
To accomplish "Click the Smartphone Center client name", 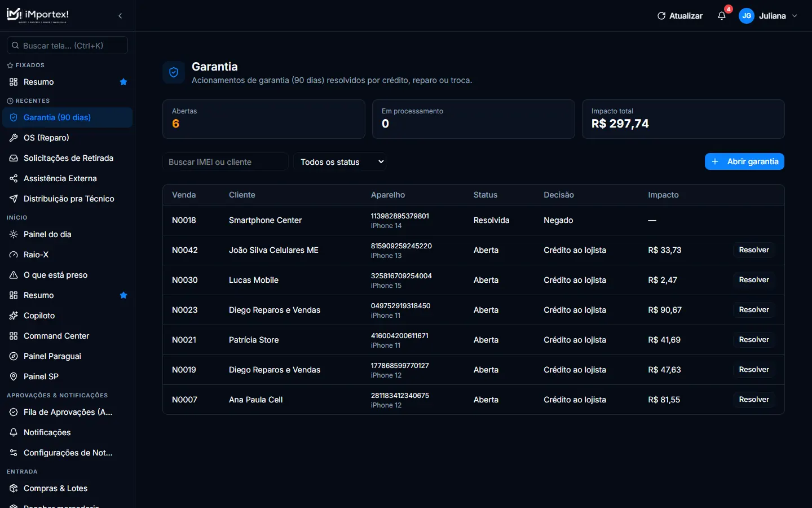I will [265, 220].
